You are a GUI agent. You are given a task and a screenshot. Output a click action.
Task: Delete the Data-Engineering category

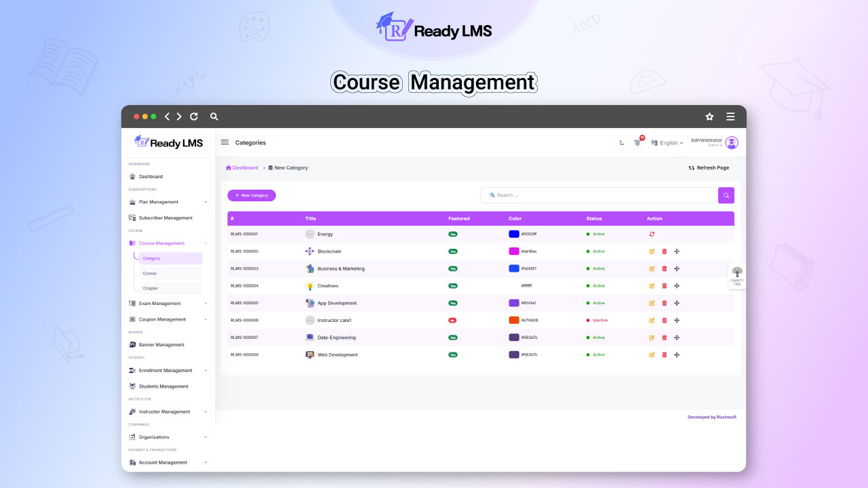tap(665, 338)
